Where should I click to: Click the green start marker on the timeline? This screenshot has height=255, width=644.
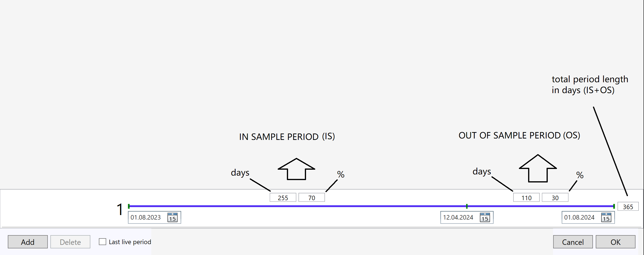pyautogui.click(x=129, y=206)
